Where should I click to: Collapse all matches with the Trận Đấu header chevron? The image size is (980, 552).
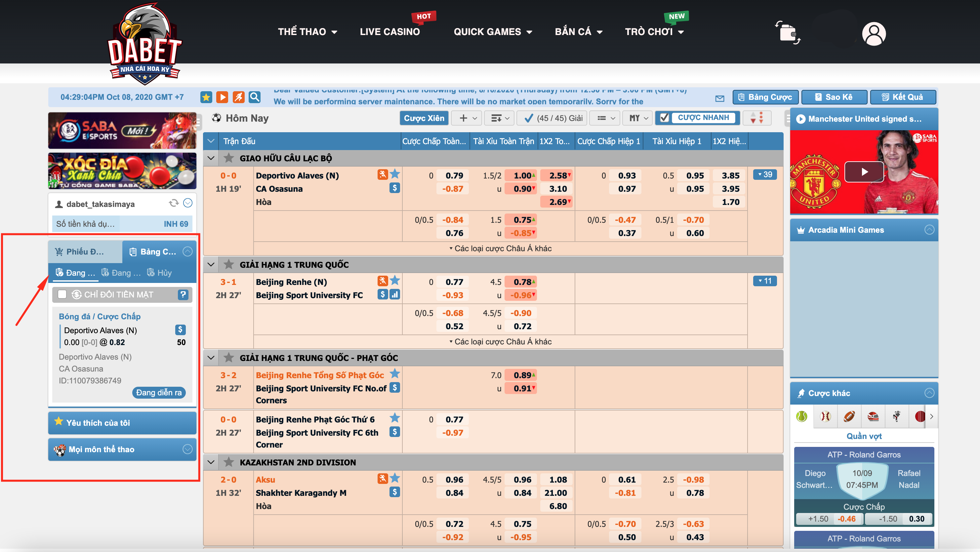[211, 141]
